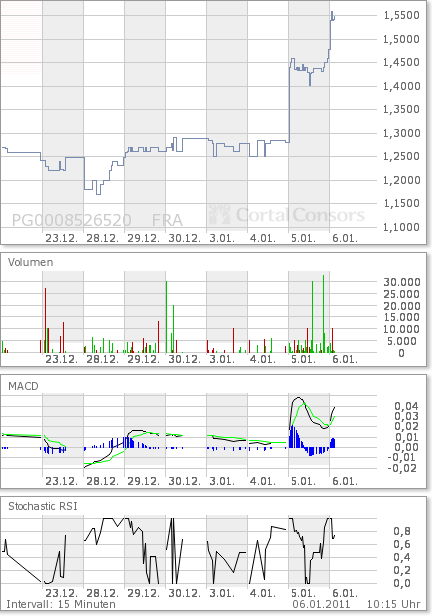The image size is (432, 616).
Task: Select the 28.12. date under price chart
Action: click(102, 238)
